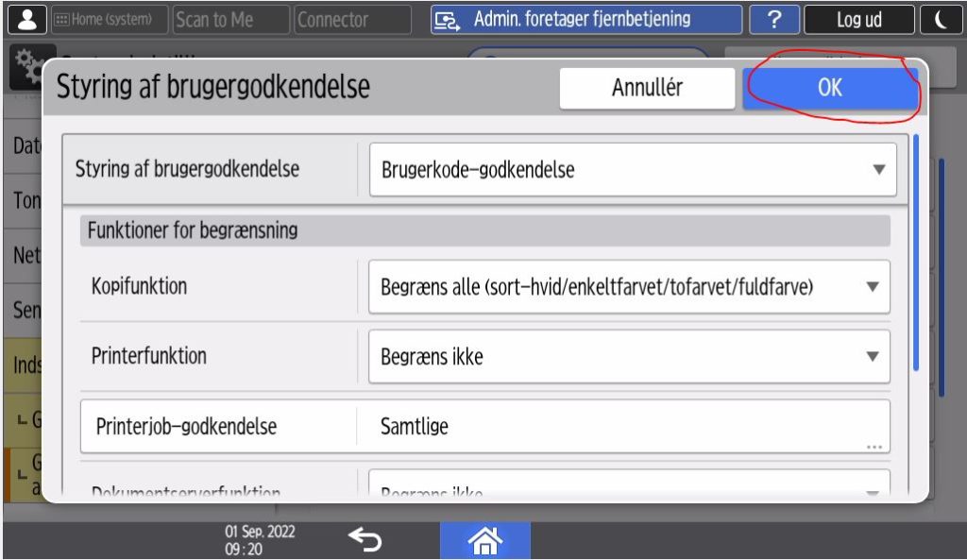Open the Scan to Me tab
967x560 pixels.
230,20
